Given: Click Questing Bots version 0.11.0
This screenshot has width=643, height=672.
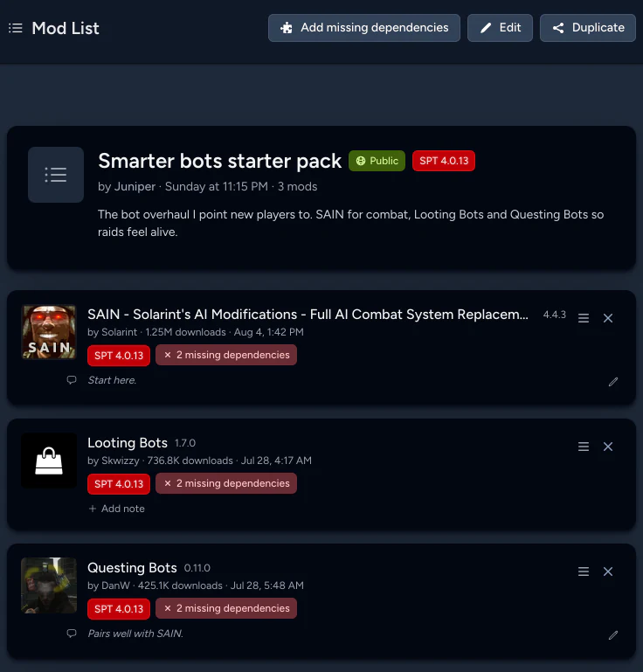Looking at the screenshot, I should coord(197,568).
